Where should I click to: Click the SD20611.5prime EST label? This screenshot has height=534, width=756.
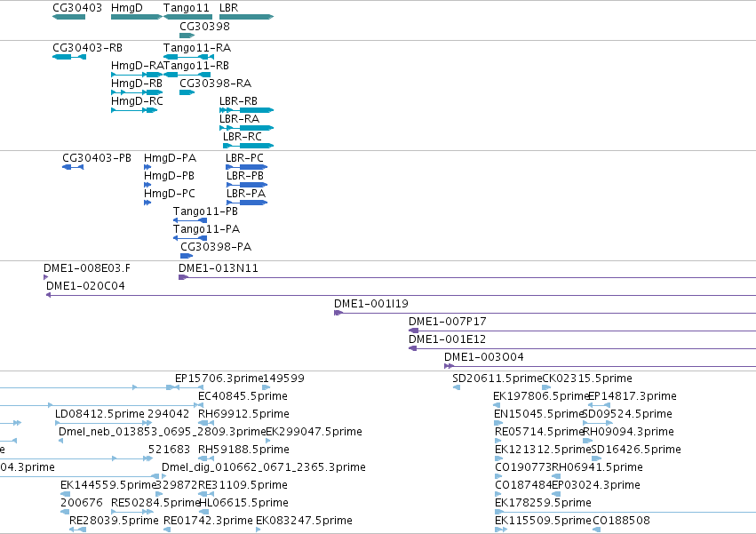pos(497,379)
